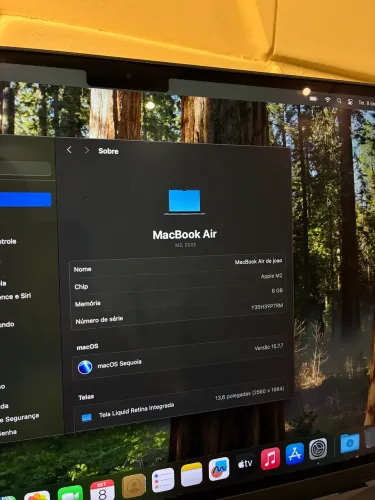Viewport: 375px width, 500px height.
Task: Click the small display icon under Telas
Action: click(87, 418)
